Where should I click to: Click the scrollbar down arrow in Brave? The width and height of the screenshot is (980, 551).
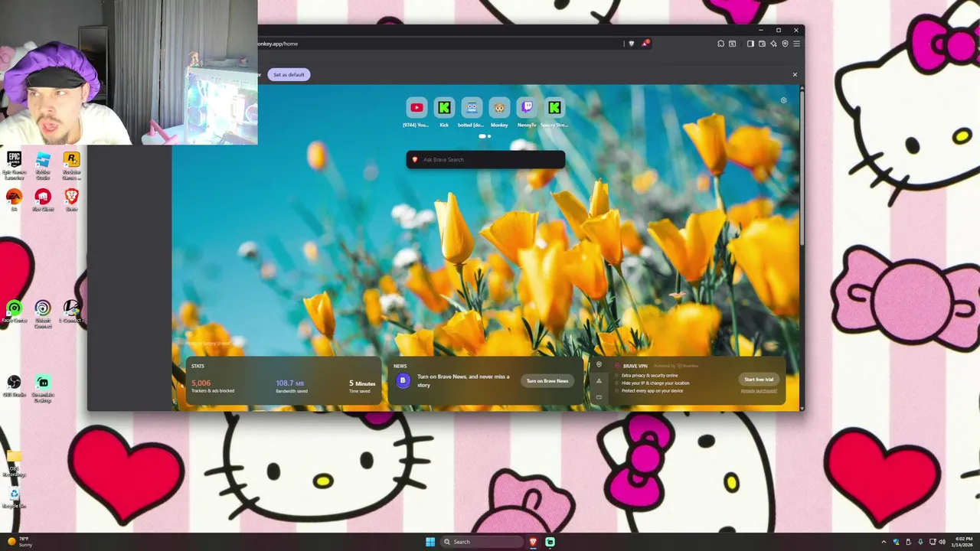pyautogui.click(x=802, y=407)
